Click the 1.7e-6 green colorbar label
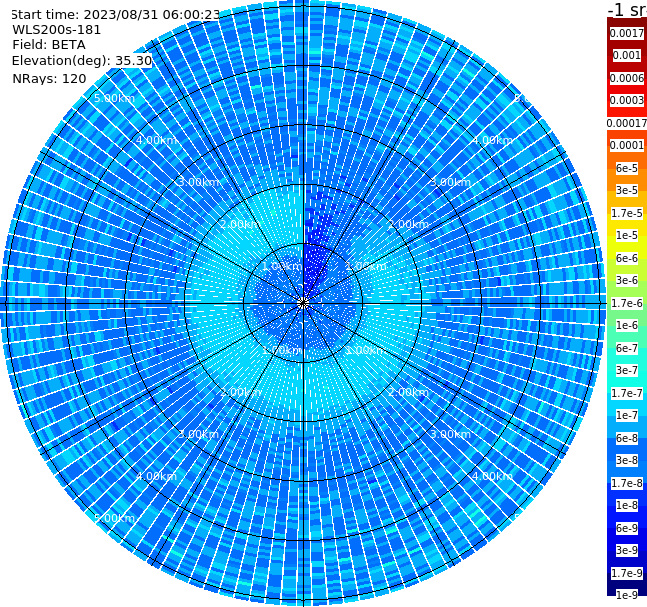The image size is (647, 607). click(x=627, y=303)
